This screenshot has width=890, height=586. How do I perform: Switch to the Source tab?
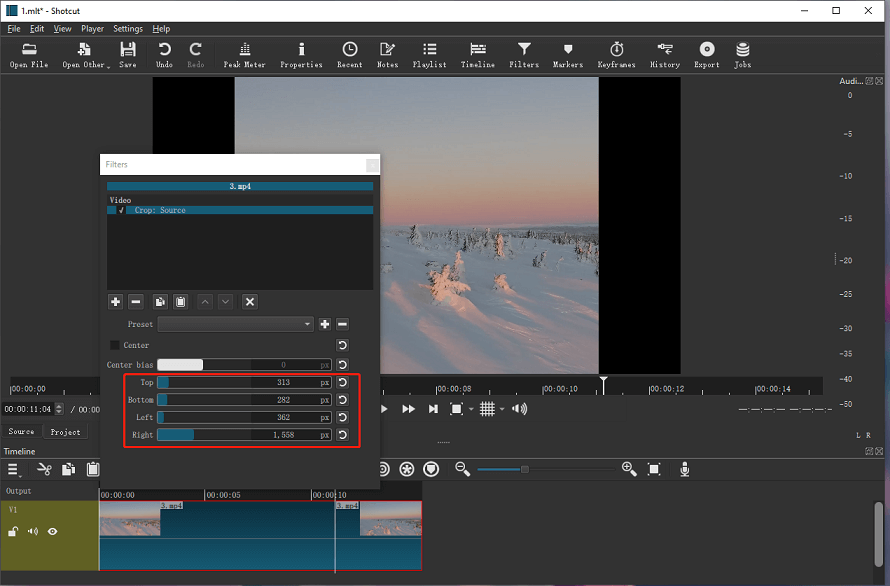22,432
